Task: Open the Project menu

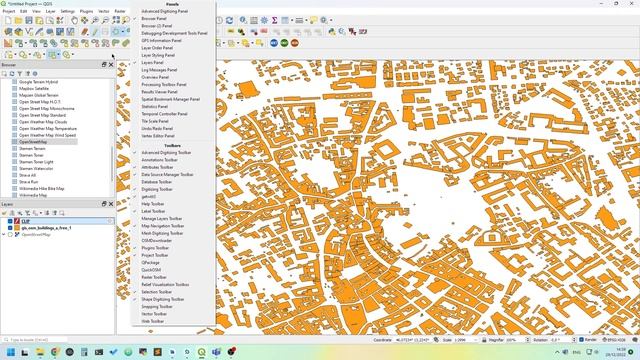Action: [x=9, y=11]
